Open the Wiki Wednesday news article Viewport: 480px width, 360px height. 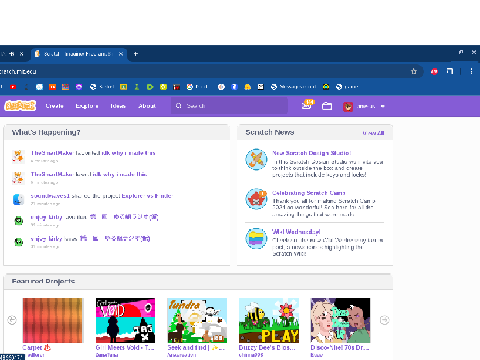tap(296, 232)
